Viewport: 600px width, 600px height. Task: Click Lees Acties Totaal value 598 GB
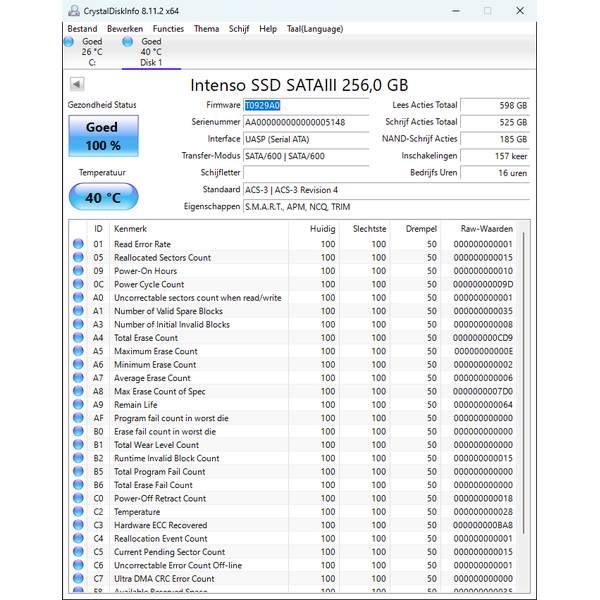[495, 105]
